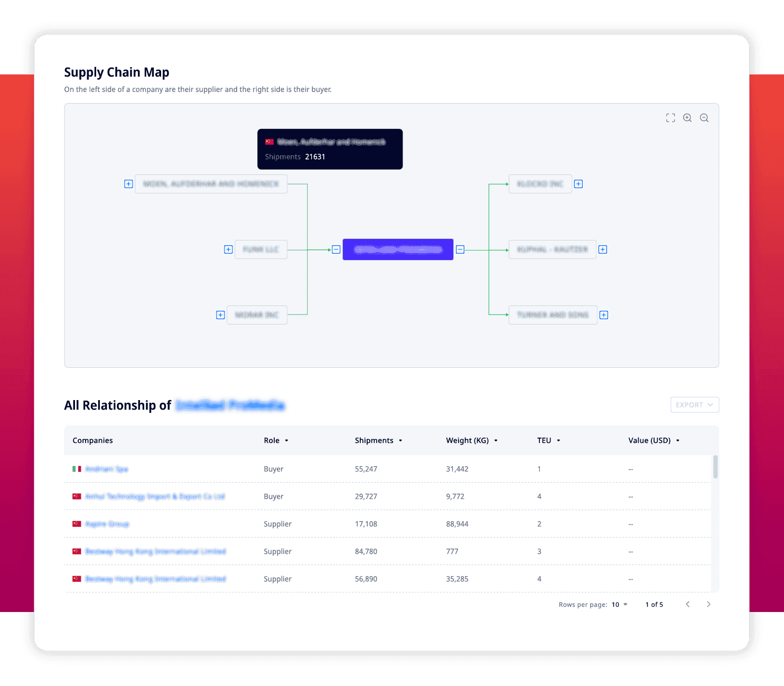This screenshot has height=686, width=784.
Task: Click the dark tooltip showing Shipments 21631
Action: (x=330, y=149)
